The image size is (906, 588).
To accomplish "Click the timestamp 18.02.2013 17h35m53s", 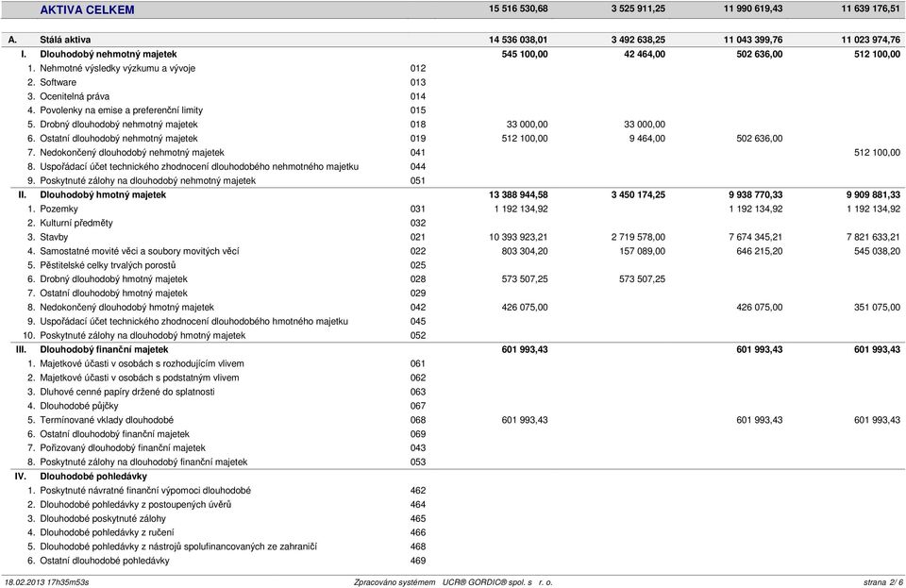I will [x=47, y=582].
